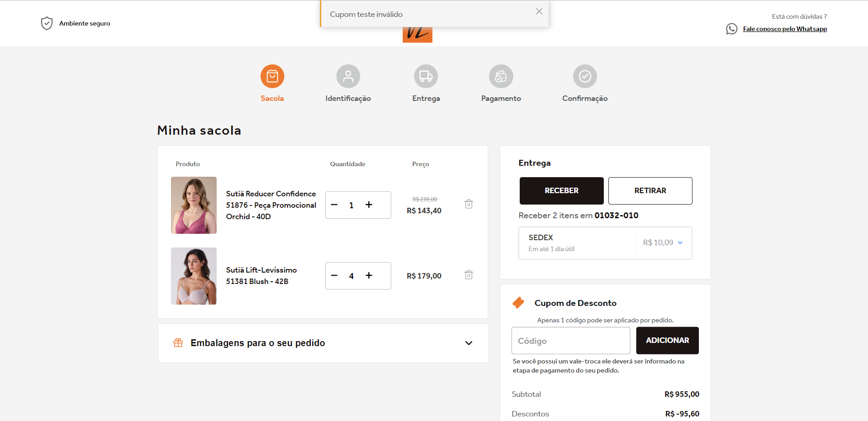Click the Entrega truck step icon
Screen dimensions: 868x421
pyautogui.click(x=426, y=76)
